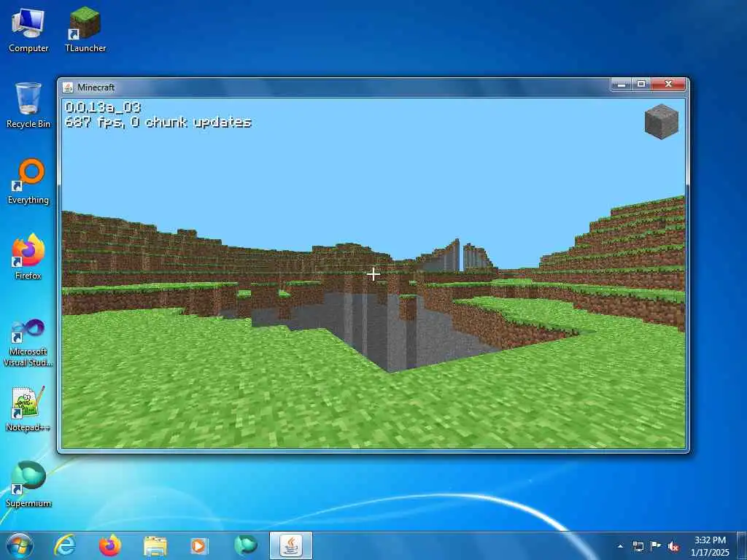Image resolution: width=747 pixels, height=560 pixels.
Task: Click the muted volume tray icon
Action: tap(673, 547)
